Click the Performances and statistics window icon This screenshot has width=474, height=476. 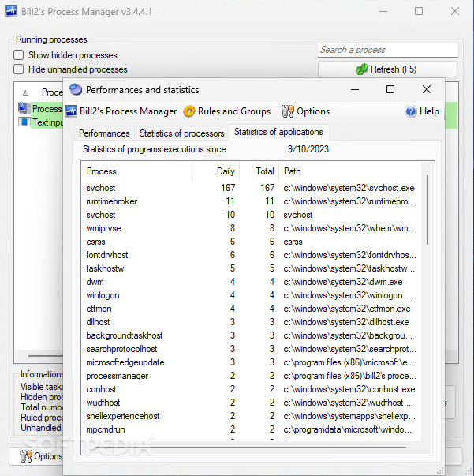coord(76,89)
